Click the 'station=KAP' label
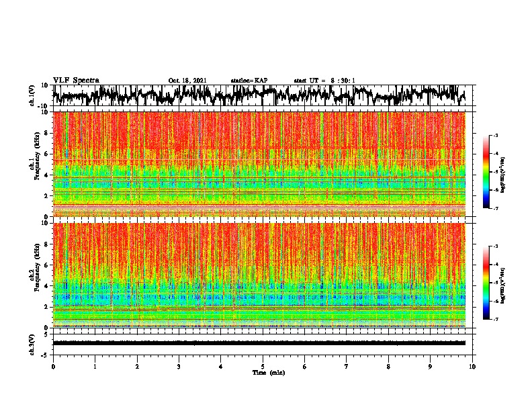Viewport: 532px width, 411px height. pyautogui.click(x=249, y=81)
